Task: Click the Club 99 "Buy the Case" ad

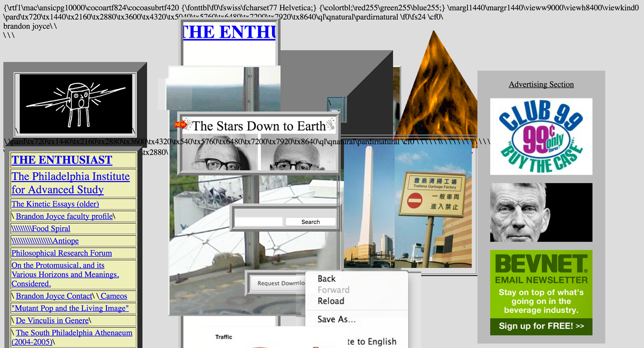Action: click(541, 136)
